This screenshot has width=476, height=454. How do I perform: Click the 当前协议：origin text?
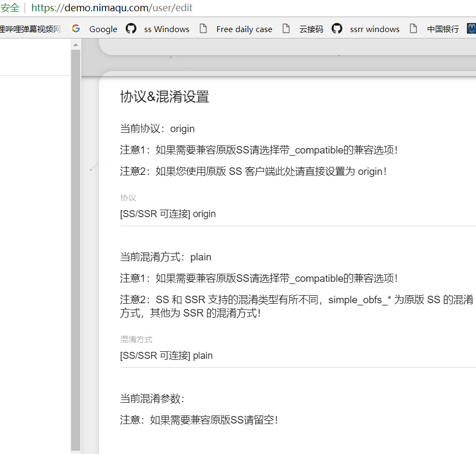point(157,129)
